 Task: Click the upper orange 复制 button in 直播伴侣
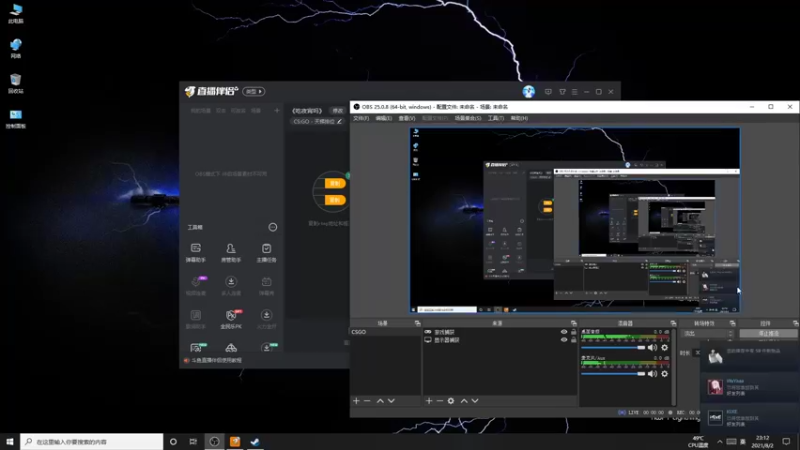click(x=335, y=183)
